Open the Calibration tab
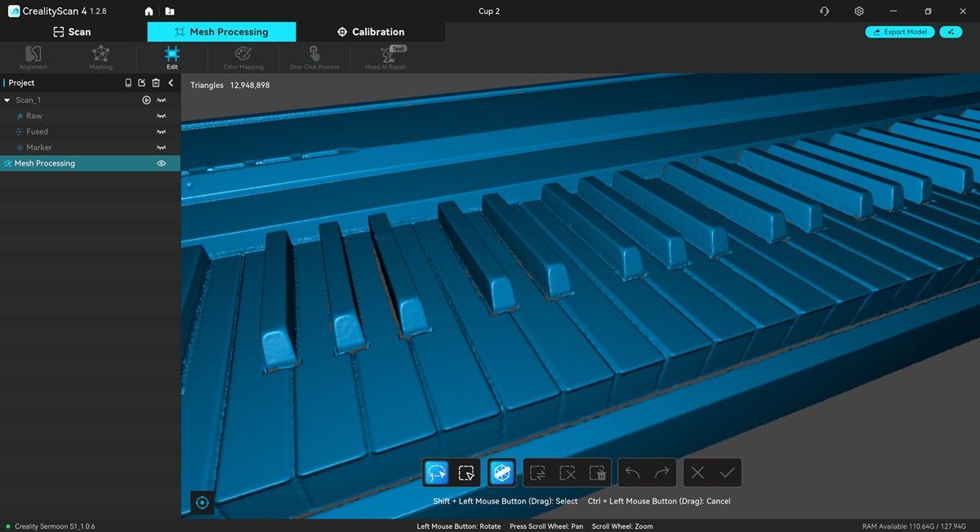 (370, 32)
